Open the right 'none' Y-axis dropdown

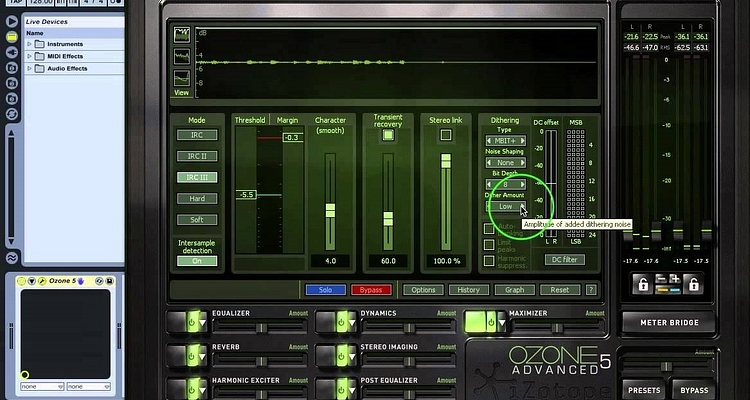tap(88, 386)
